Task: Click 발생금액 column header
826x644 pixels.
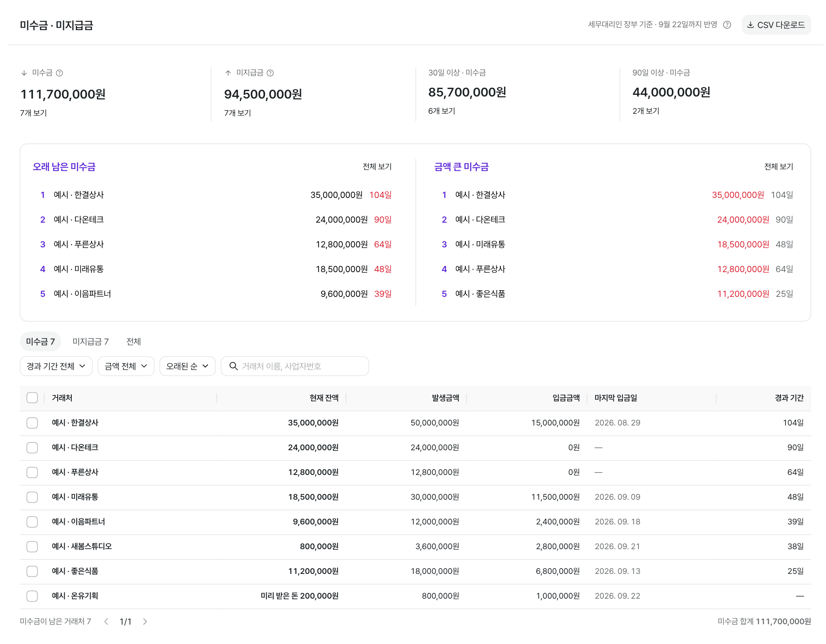Action: (445, 398)
